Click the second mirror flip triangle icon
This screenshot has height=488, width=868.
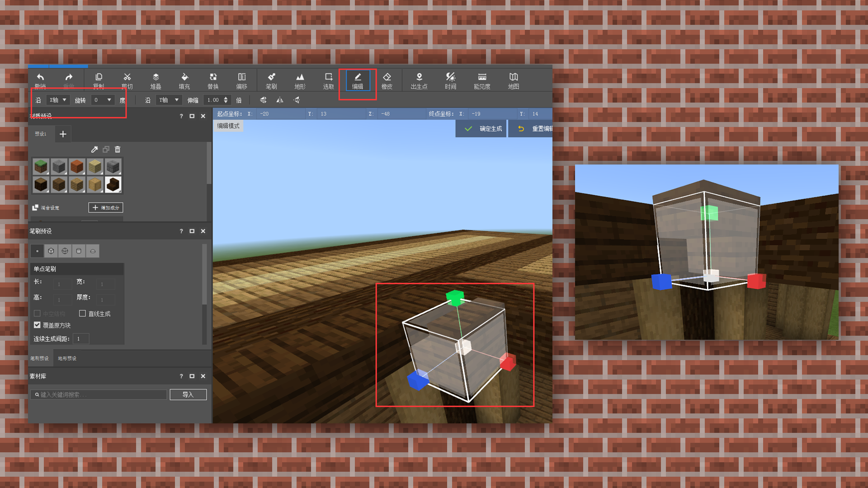tap(280, 100)
